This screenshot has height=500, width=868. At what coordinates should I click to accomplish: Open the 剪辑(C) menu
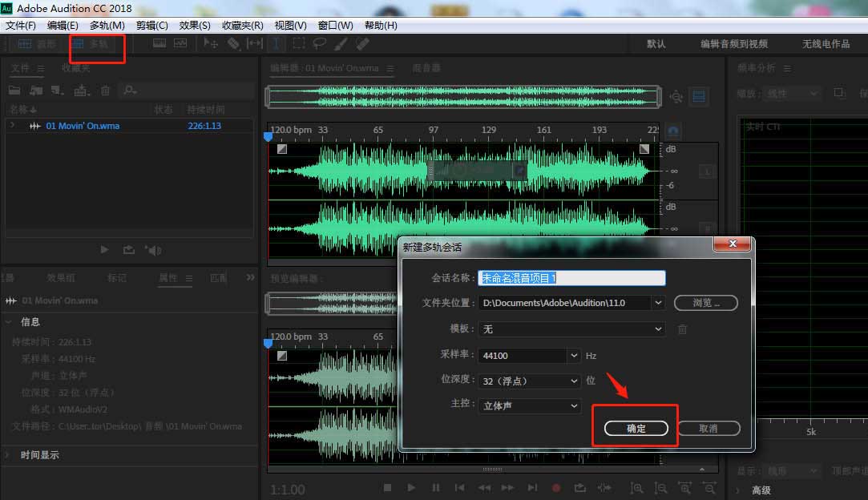point(151,26)
